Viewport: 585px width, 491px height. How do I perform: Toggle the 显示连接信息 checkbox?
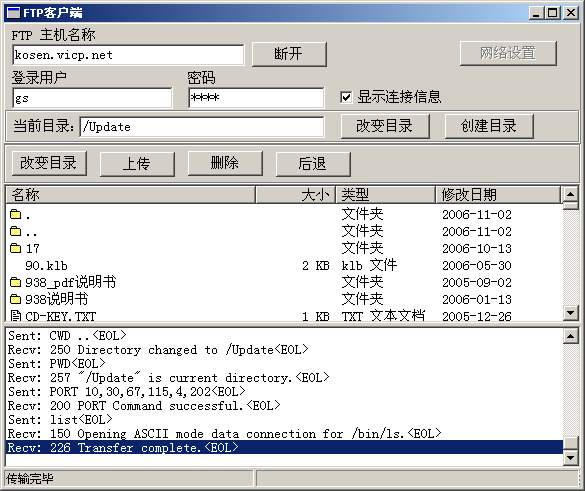346,97
